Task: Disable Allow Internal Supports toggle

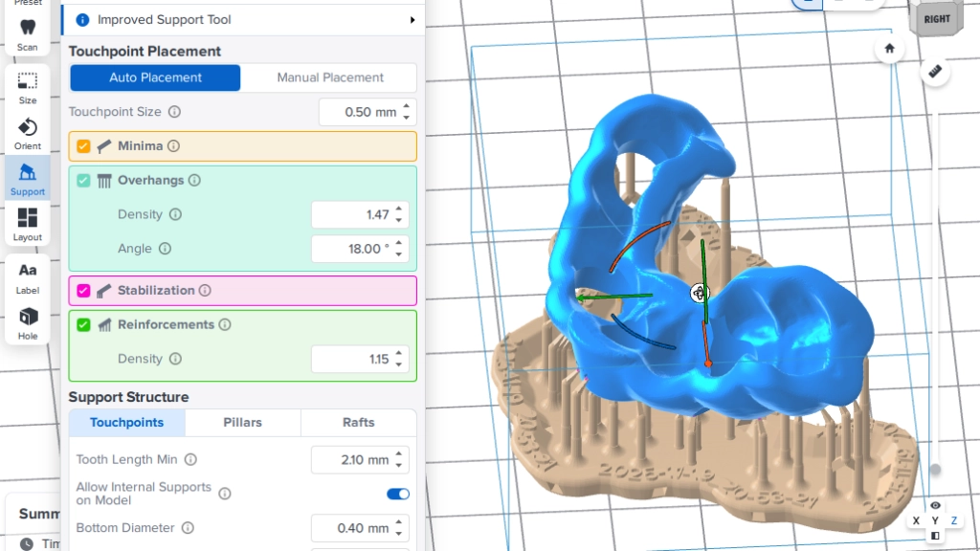Action: click(397, 494)
